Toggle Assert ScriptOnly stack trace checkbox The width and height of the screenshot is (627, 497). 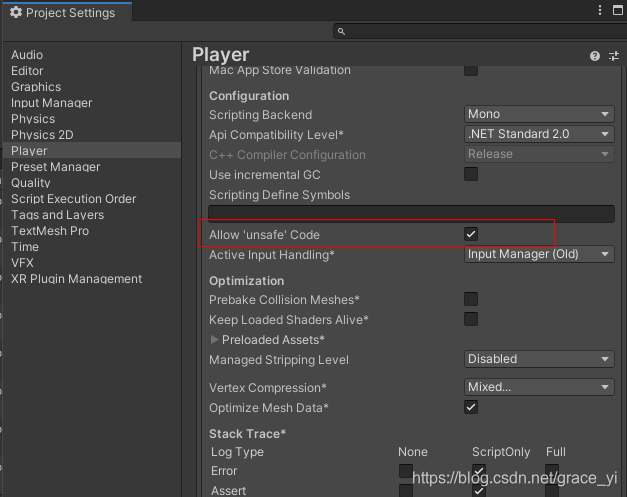479,491
